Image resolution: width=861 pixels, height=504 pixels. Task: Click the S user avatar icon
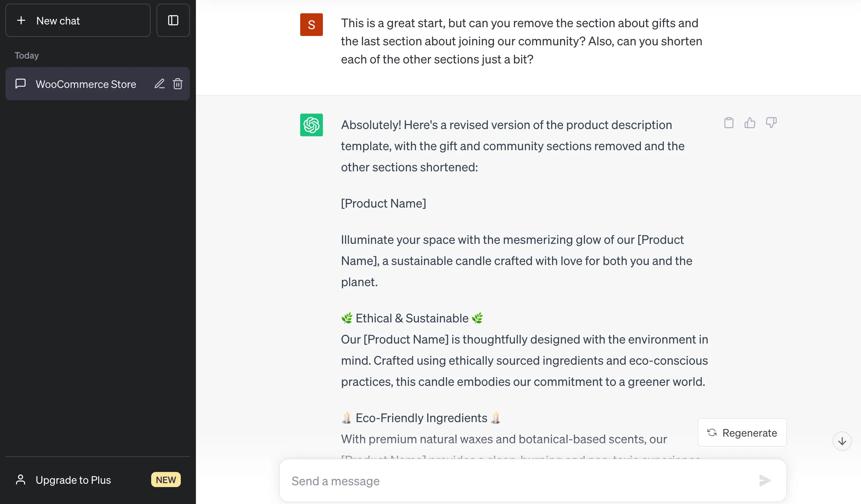311,24
